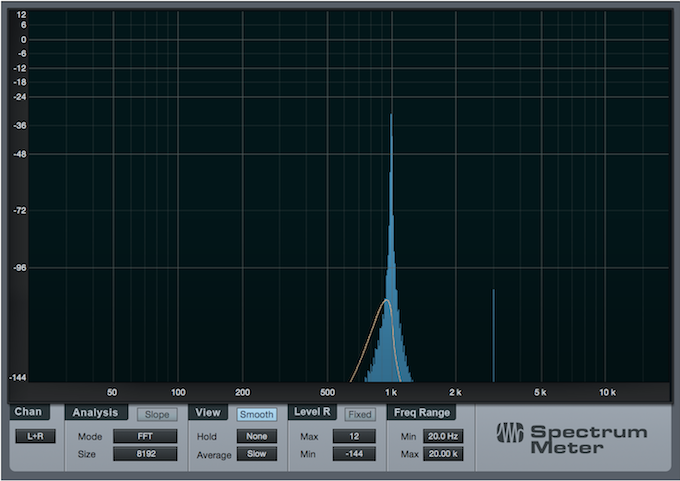This screenshot has height=481, width=680.
Task: Click the 1 k frequency axis label
Action: 391,393
